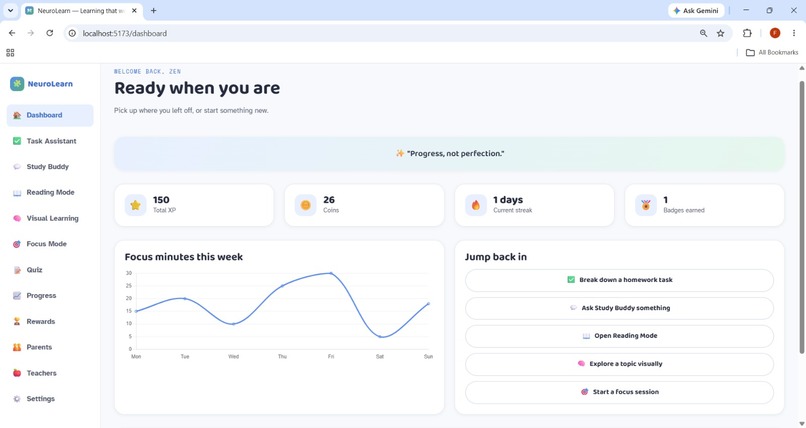806x428 pixels.
Task: Click the browser forward arrow
Action: [x=30, y=33]
